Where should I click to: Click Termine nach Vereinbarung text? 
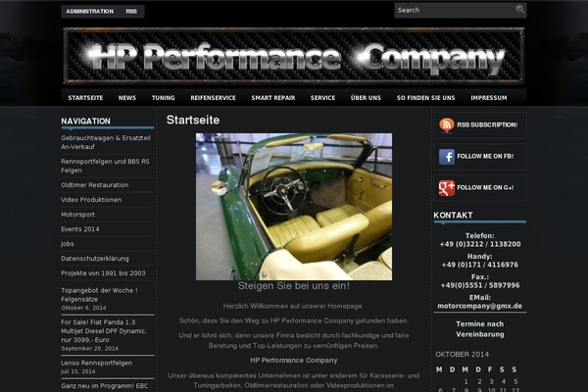[x=480, y=329]
